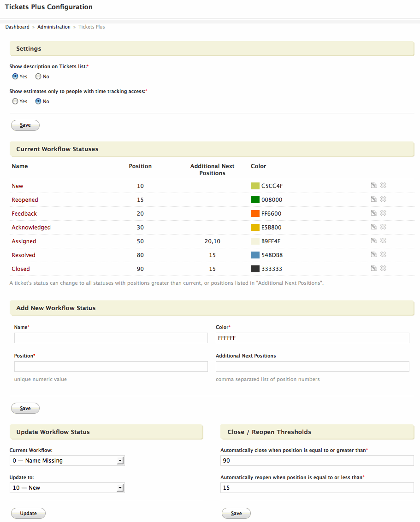Delete the Reopened workflow status
The width and height of the screenshot is (420, 522).
pyautogui.click(x=383, y=199)
